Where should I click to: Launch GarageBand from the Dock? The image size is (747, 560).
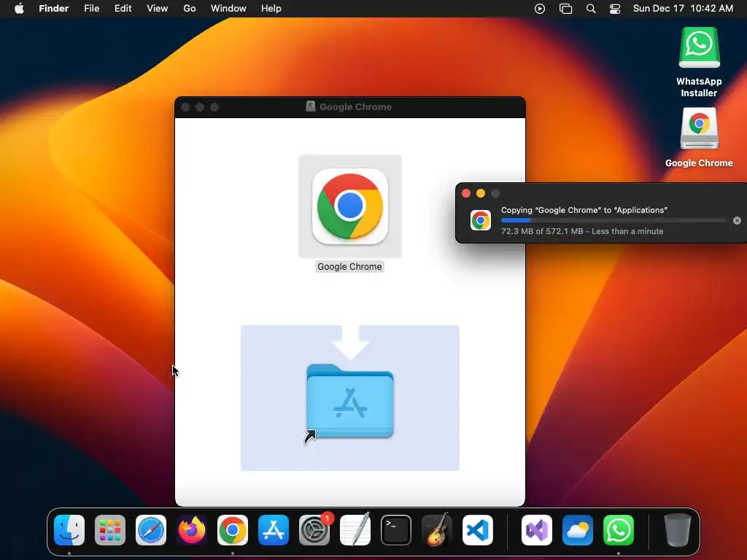coord(437,529)
